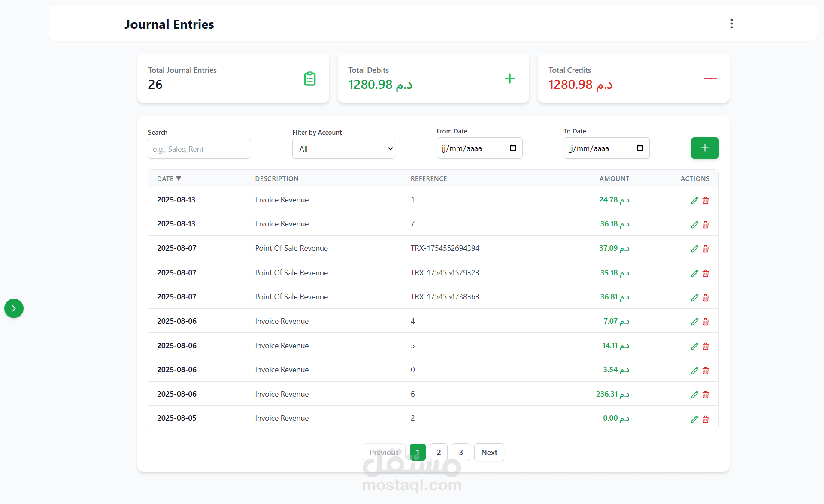824x504 pixels.
Task: Click the green add journal entry button
Action: point(704,148)
